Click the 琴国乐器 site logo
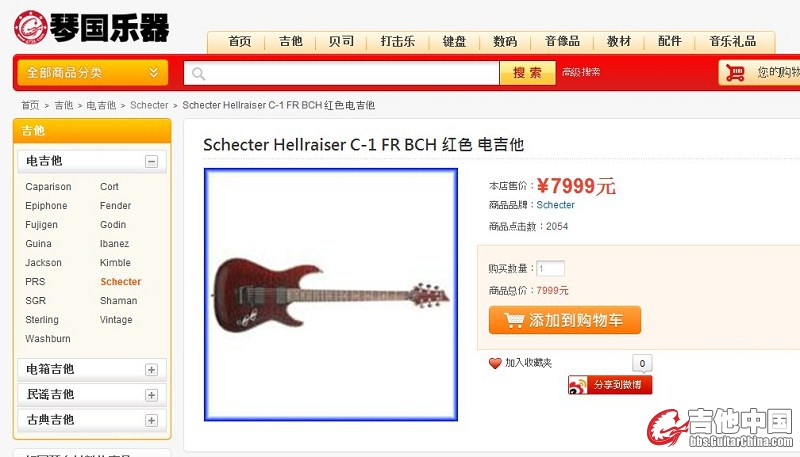Screen dimensions: 800x457 (x=91, y=27)
